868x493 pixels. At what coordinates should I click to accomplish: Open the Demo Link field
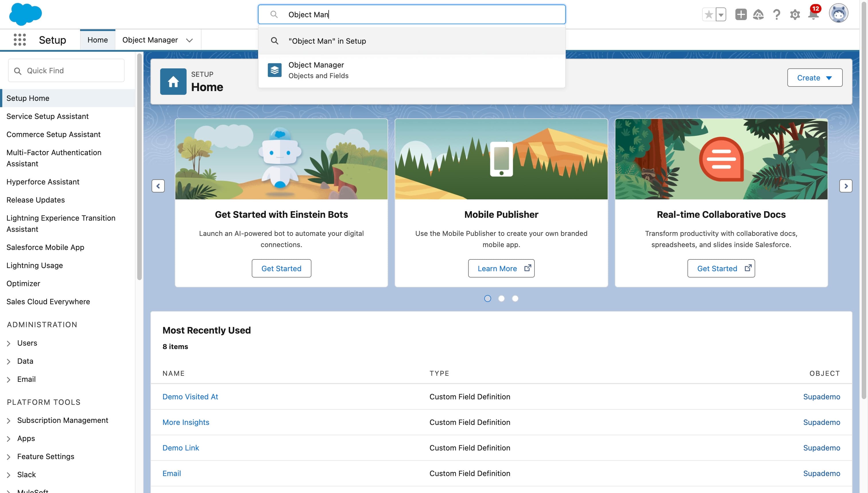[x=181, y=448]
